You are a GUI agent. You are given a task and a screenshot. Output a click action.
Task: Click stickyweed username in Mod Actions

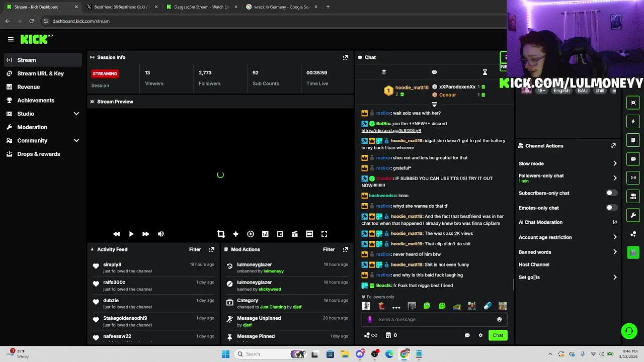(270, 289)
